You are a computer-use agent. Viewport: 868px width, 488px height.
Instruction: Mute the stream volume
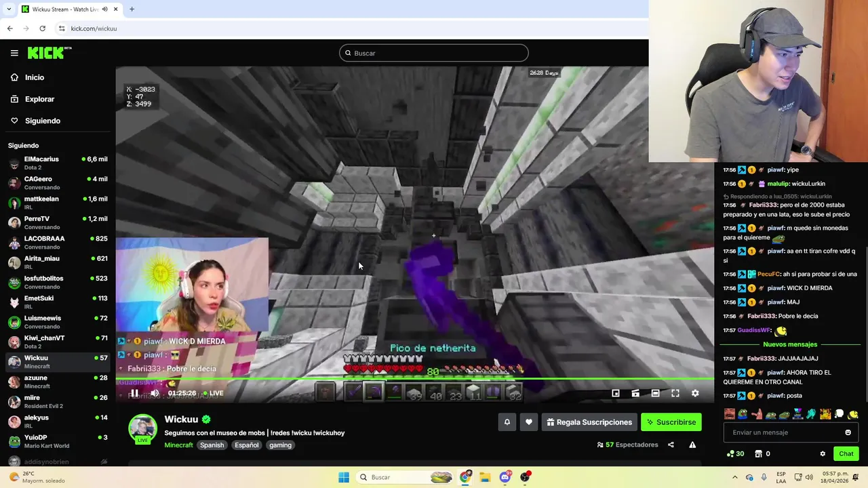tap(155, 393)
